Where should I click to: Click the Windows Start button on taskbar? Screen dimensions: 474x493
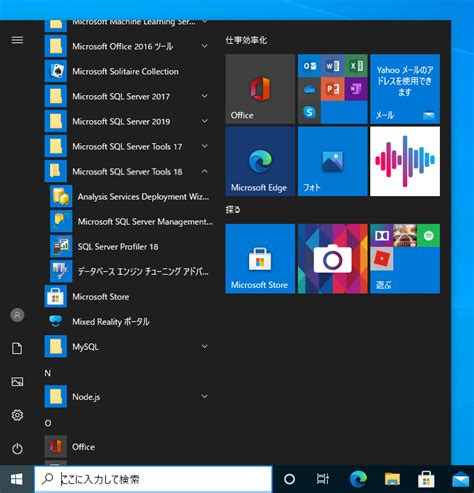click(17, 479)
